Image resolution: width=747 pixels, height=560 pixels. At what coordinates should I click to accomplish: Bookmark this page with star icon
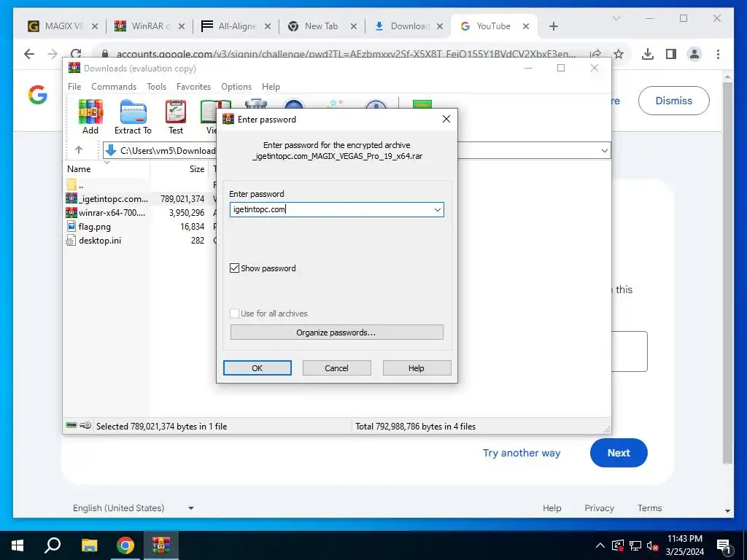point(619,54)
